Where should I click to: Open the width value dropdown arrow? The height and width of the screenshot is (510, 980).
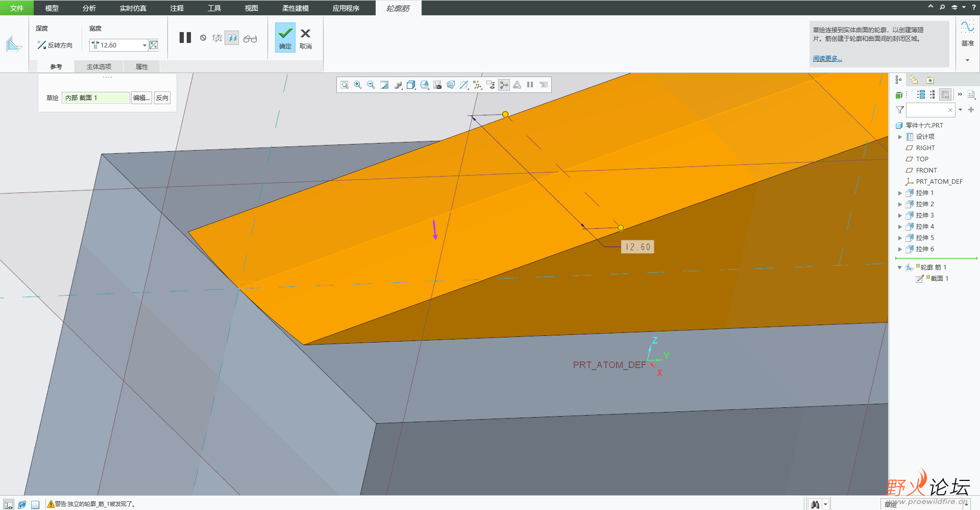point(144,45)
